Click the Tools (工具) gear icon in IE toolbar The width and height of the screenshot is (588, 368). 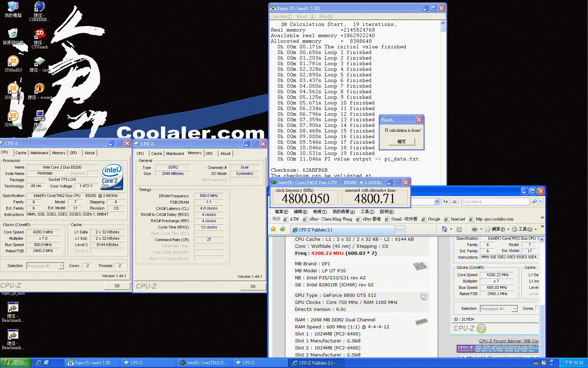514,229
